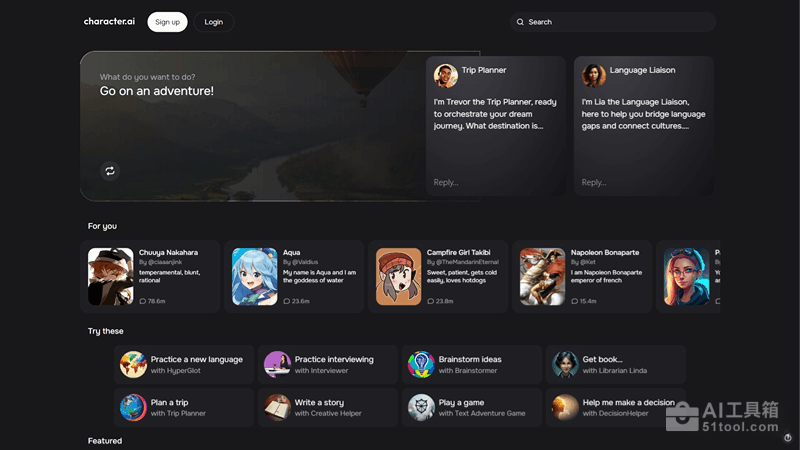
Task: Select Help me make a decision
Action: click(x=616, y=407)
